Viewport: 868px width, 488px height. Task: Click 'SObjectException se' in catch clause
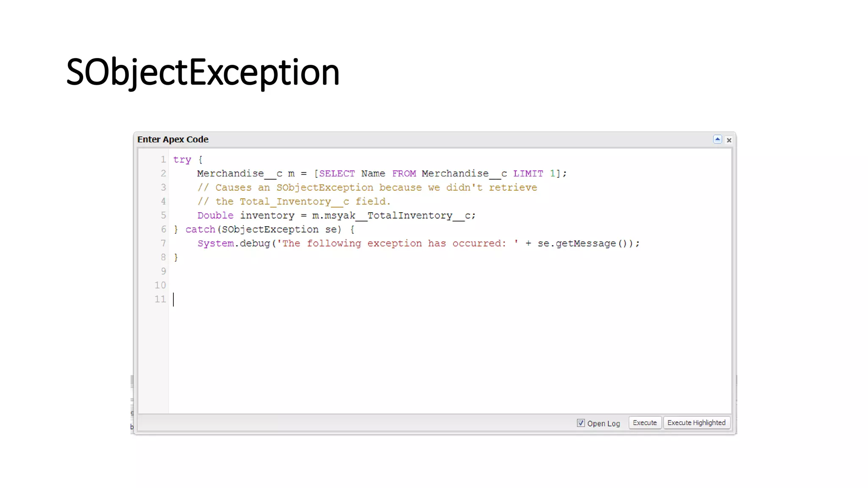[279, 230]
